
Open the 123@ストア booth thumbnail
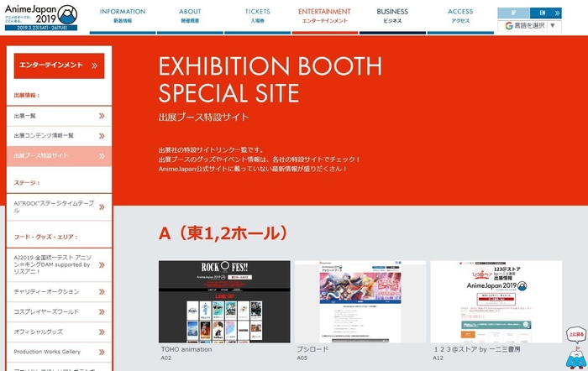tap(496, 301)
